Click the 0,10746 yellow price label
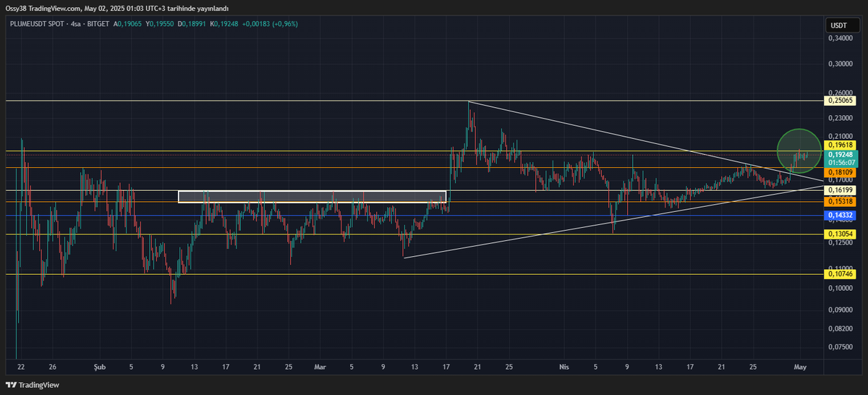The height and width of the screenshot is (395, 868). point(841,274)
